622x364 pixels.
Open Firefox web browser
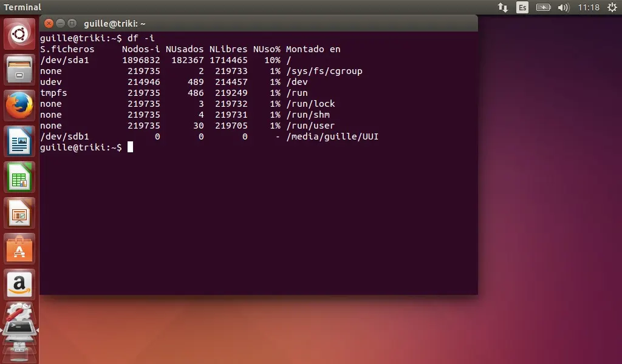click(20, 106)
